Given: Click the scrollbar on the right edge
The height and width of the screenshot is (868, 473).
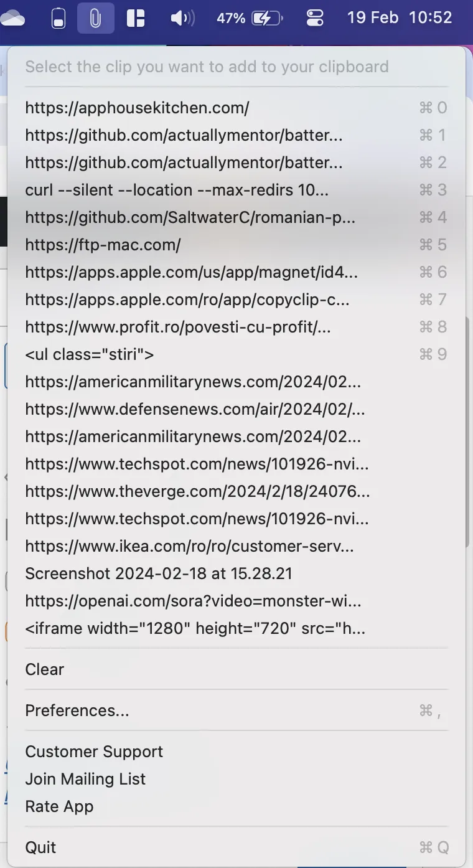Looking at the screenshot, I should 466,433.
